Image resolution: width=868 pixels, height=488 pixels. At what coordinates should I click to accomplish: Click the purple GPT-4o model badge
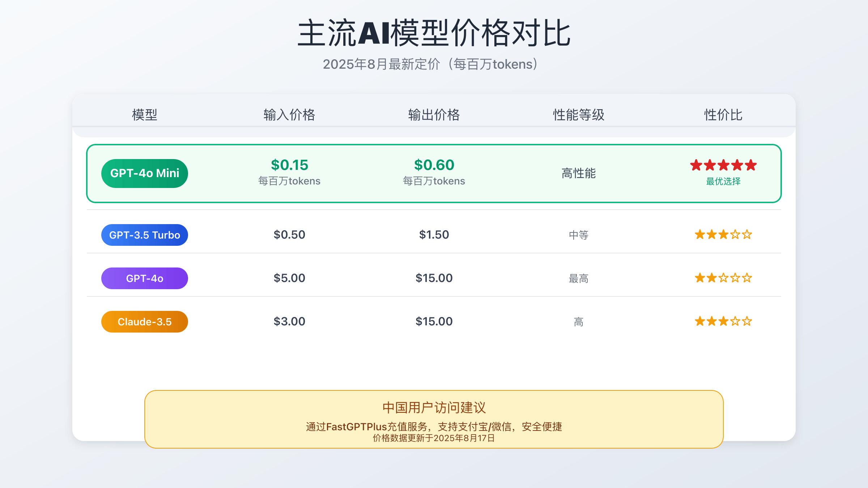(x=145, y=278)
